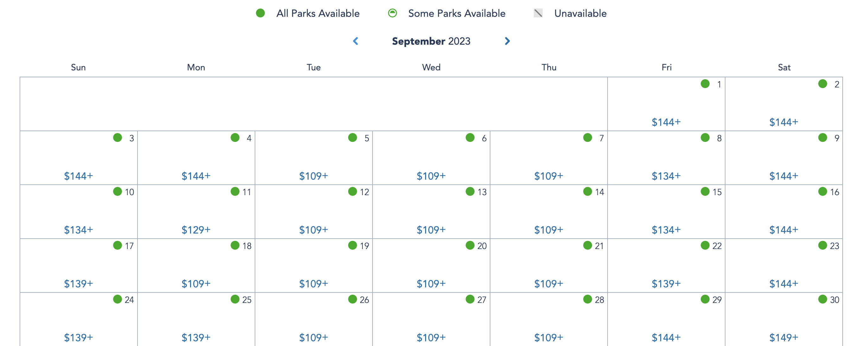
Task: Click the Some Parks Available legend icon
Action: pos(392,13)
